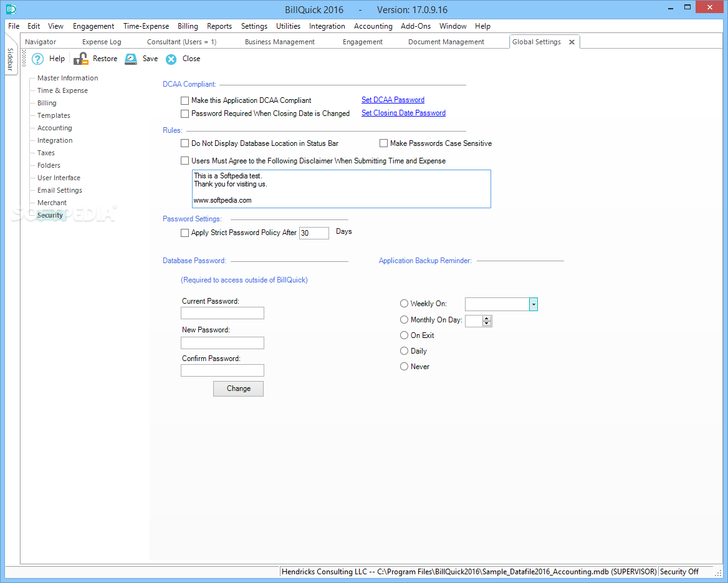Open the File menu
This screenshot has height=583, width=728.
(x=14, y=26)
